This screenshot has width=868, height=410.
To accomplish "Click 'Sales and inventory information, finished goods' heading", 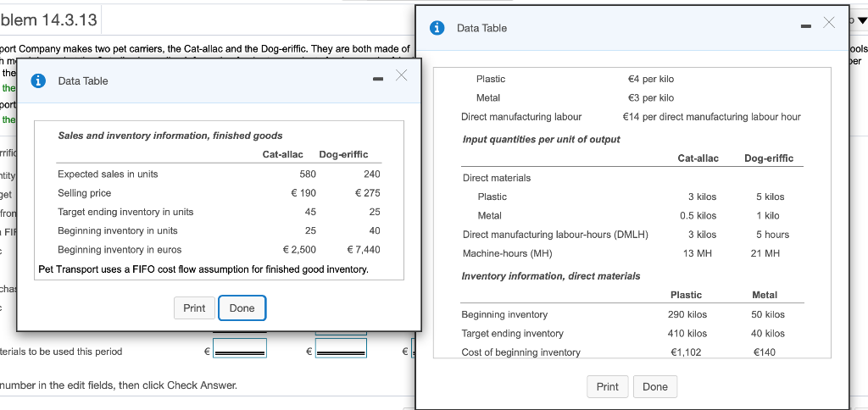I will [x=170, y=136].
